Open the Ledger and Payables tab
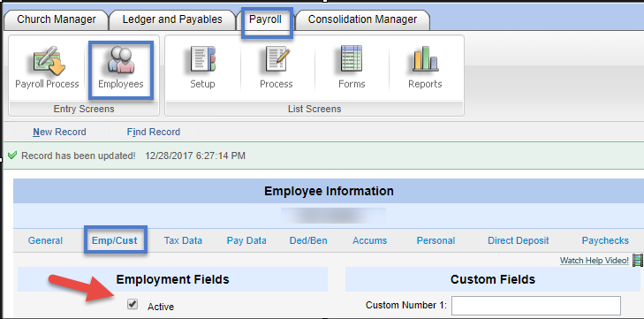 172,19
